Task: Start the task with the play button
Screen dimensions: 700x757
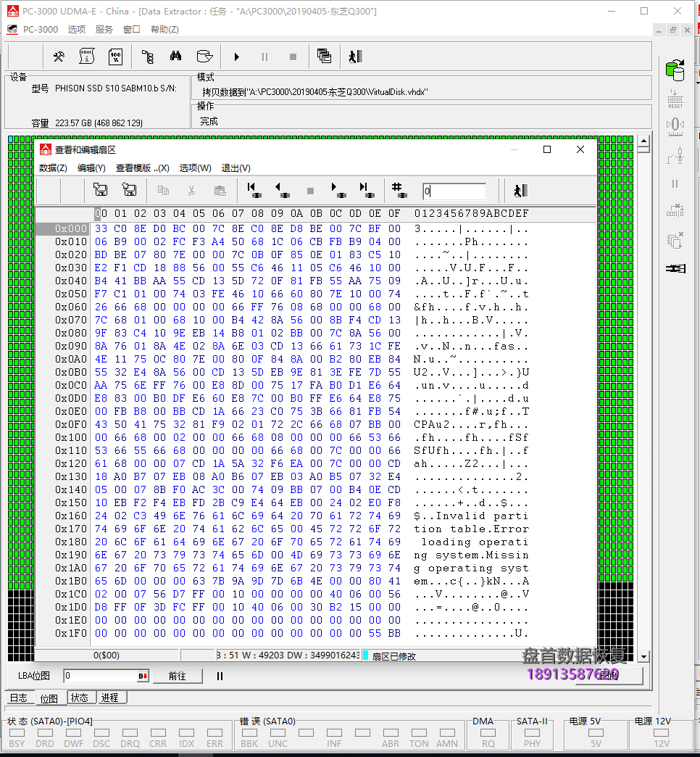Action: [236, 57]
